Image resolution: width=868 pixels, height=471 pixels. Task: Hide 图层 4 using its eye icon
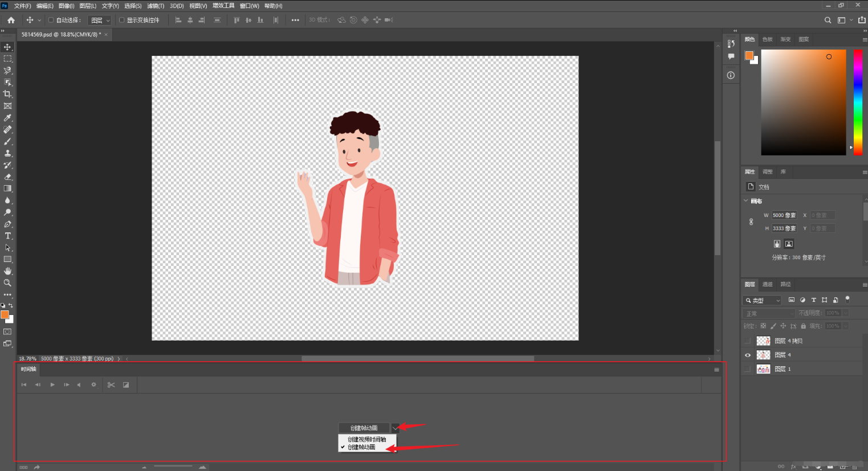tap(748, 355)
